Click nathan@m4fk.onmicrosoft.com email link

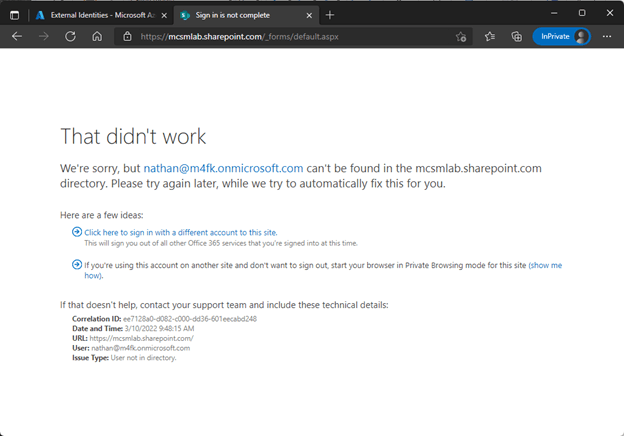[223, 168]
